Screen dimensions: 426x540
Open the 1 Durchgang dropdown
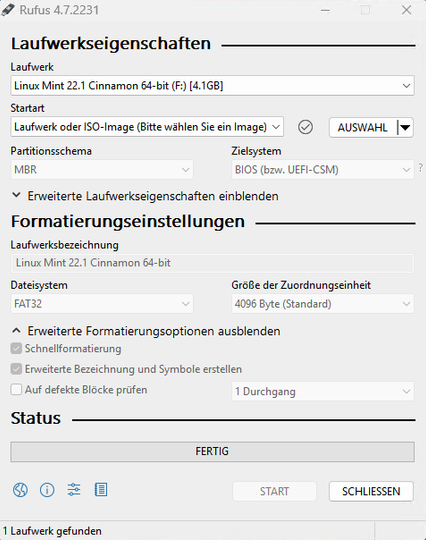(x=323, y=391)
